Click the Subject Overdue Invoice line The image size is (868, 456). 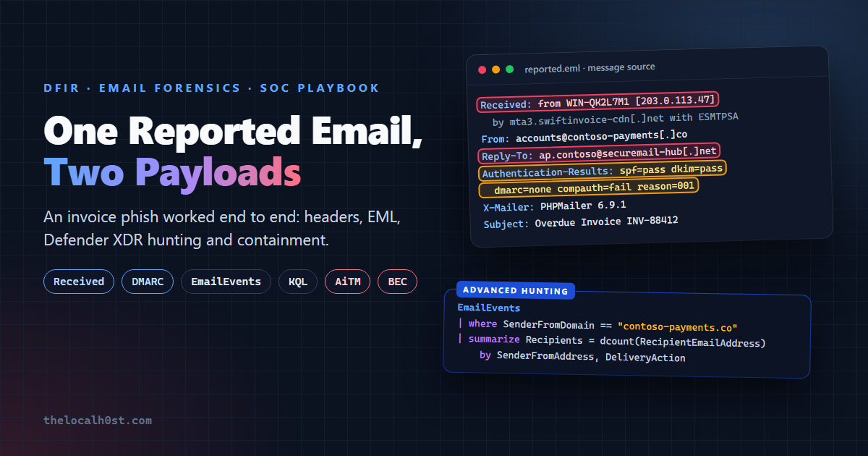(580, 222)
